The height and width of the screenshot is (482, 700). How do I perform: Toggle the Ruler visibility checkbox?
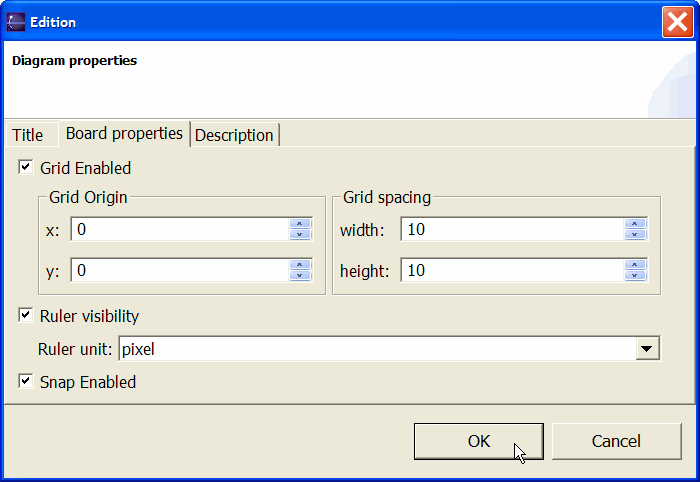pyautogui.click(x=25, y=316)
